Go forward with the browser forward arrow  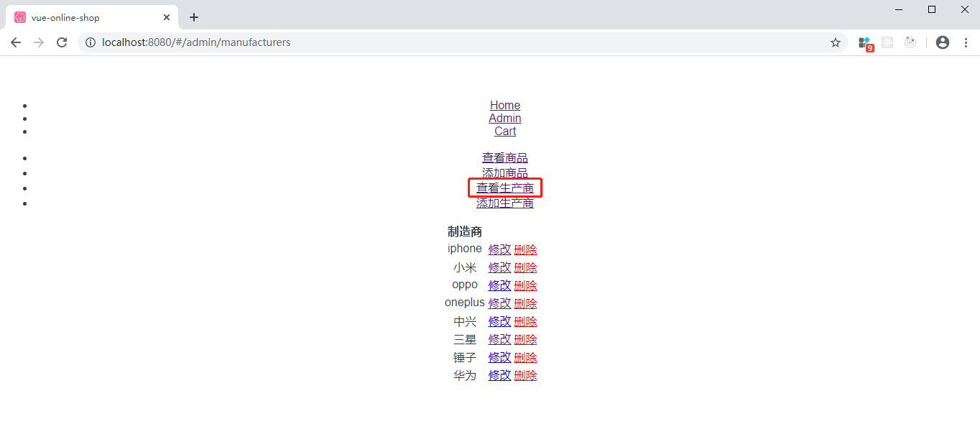point(39,42)
